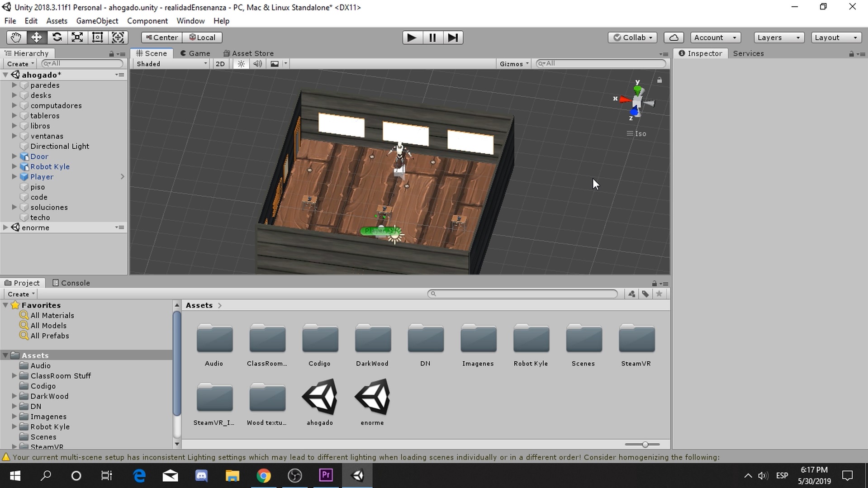Open search by label filter

[645, 294]
